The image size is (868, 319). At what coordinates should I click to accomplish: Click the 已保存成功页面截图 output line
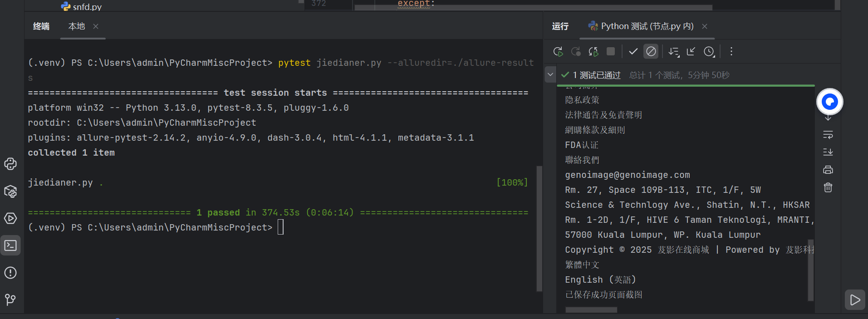coord(603,294)
